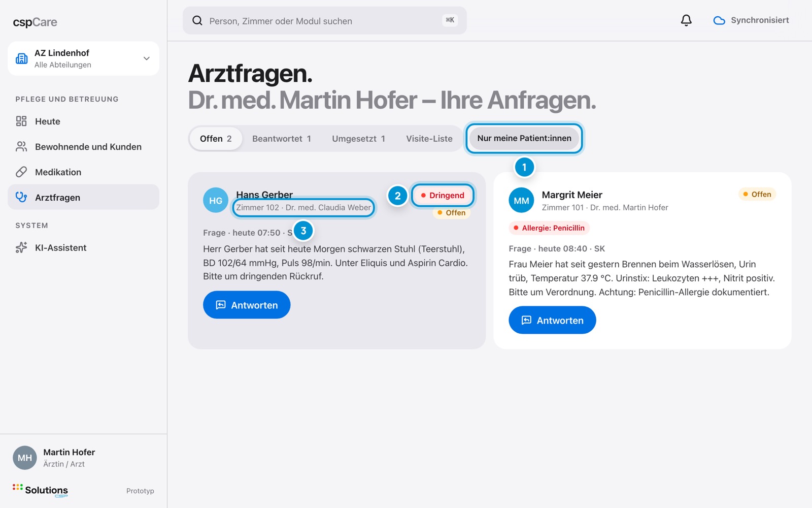
Task: Click the KI-Assistent sparkle icon
Action: (x=21, y=247)
